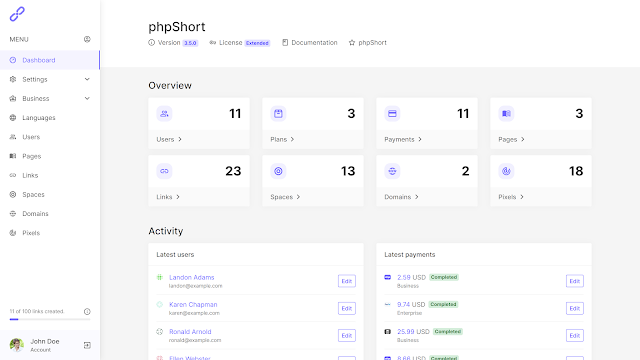Image resolution: width=640 pixels, height=360 pixels.
Task: Click the Payments overview card icon
Action: (392, 113)
